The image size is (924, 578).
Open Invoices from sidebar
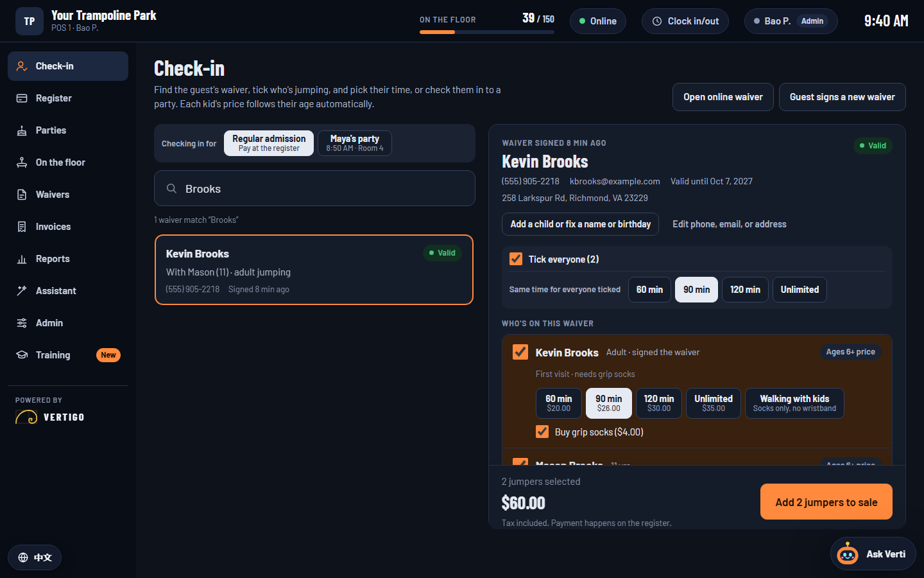(x=68, y=227)
